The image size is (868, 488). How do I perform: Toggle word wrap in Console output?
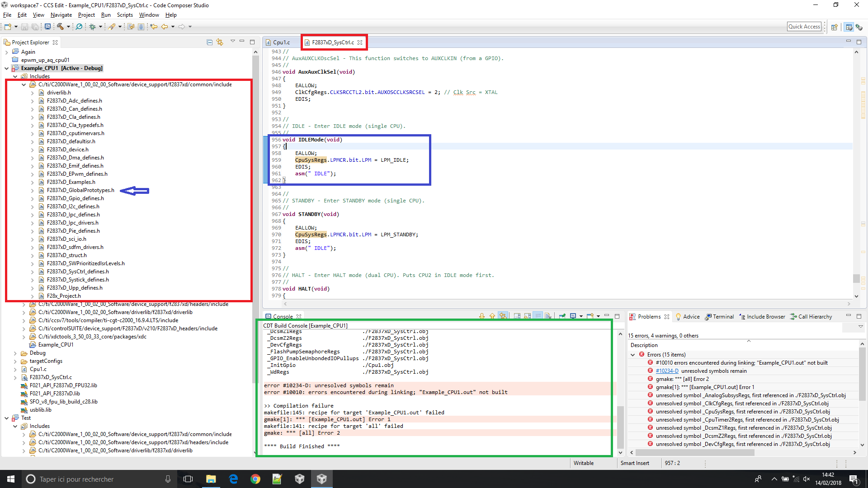pos(538,316)
